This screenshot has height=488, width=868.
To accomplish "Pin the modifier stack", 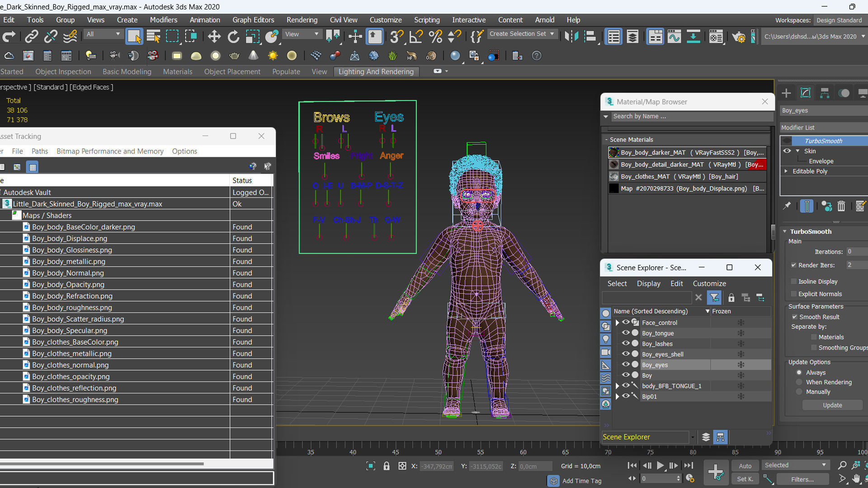I will click(x=787, y=206).
